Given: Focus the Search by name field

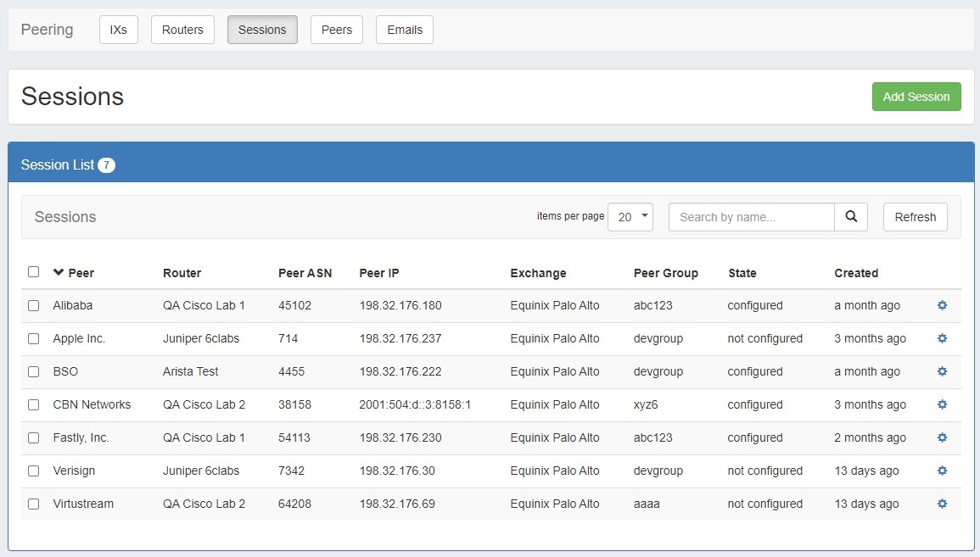Looking at the screenshot, I should pyautogui.click(x=751, y=217).
